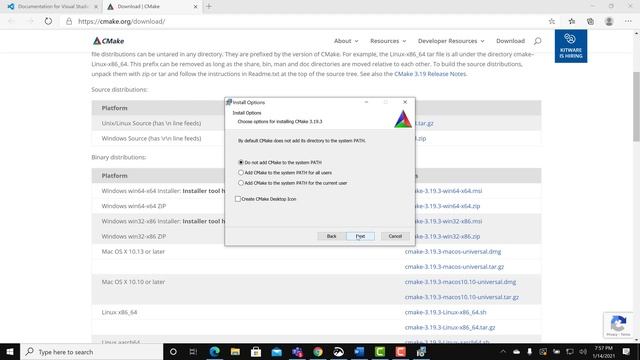Open the favorites list icon
640x360 pixels.
pyautogui.click(x=571, y=21)
